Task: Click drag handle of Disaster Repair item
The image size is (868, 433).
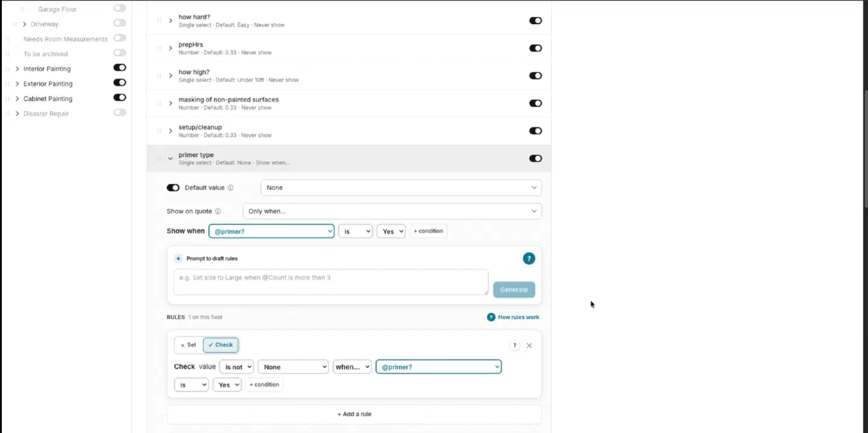Action: pyautogui.click(x=8, y=113)
